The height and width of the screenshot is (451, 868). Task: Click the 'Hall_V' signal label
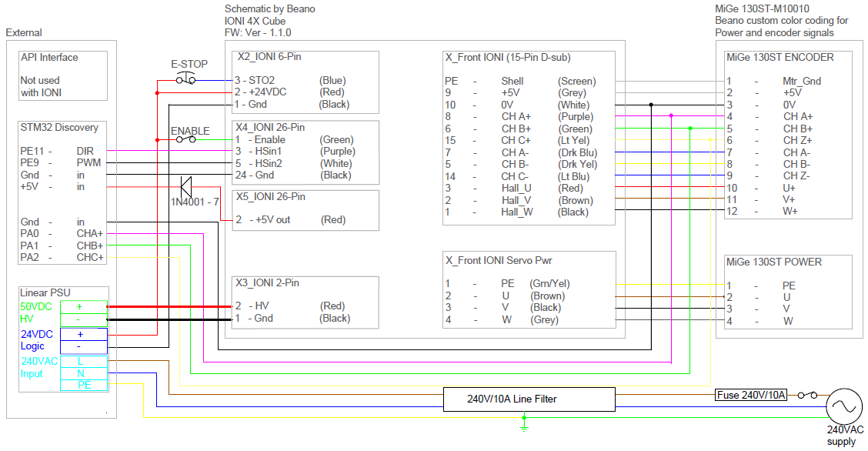[516, 200]
